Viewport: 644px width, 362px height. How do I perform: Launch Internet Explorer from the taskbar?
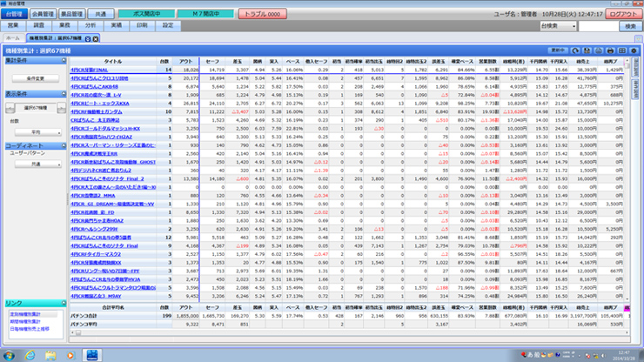[30, 355]
